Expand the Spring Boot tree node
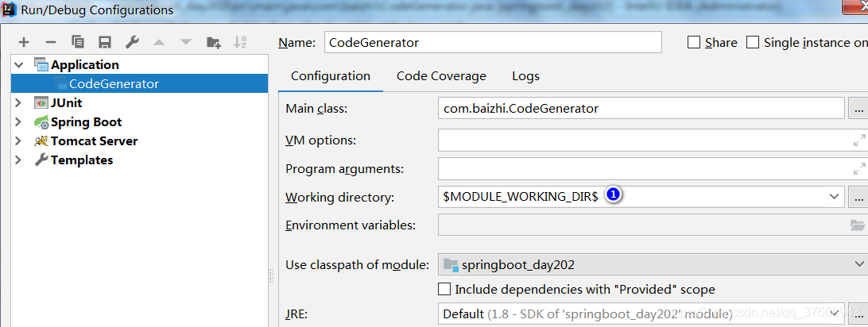 (x=19, y=122)
